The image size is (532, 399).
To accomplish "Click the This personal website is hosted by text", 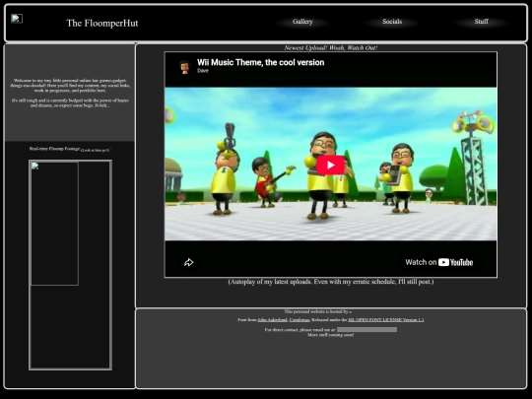I will pyautogui.click(x=317, y=311).
